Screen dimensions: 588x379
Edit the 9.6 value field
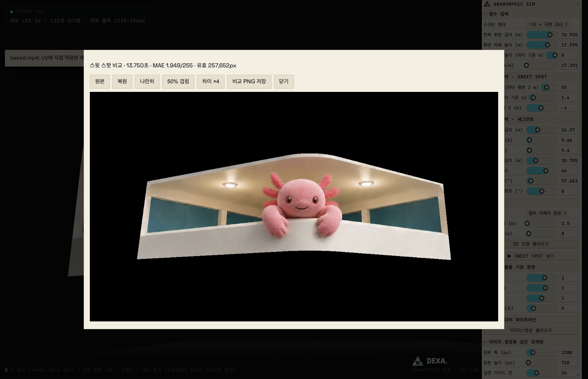569,150
